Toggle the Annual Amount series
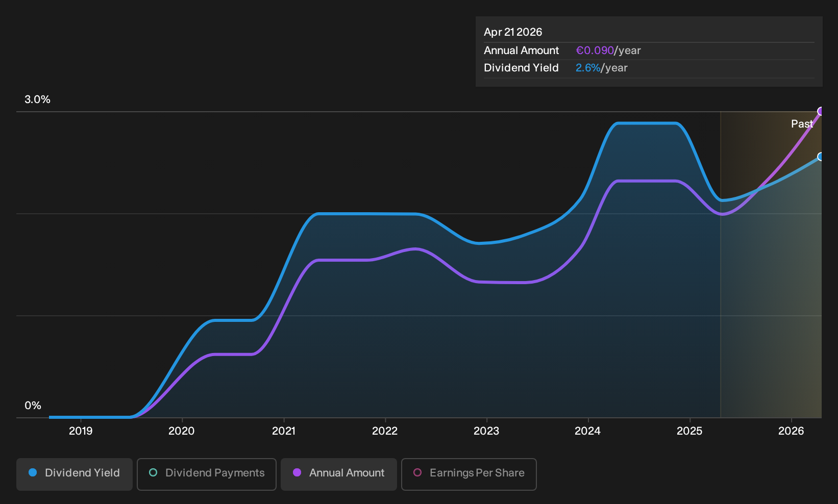 point(339,474)
